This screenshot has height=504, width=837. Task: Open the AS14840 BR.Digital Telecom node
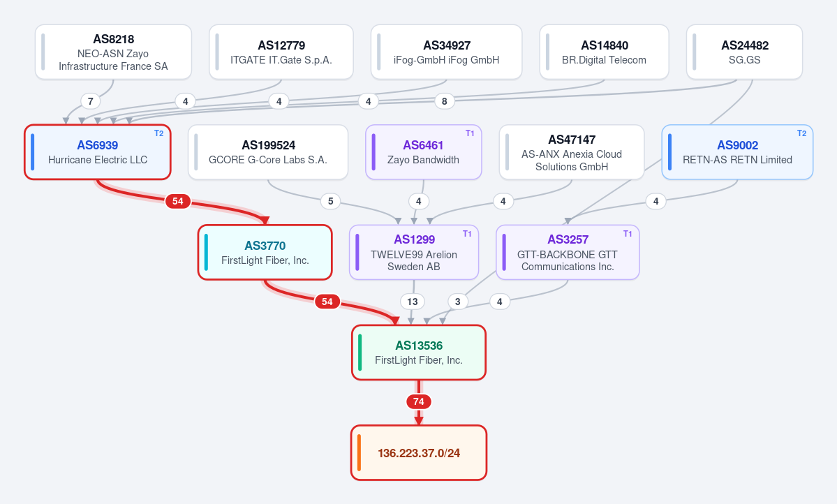tap(605, 52)
